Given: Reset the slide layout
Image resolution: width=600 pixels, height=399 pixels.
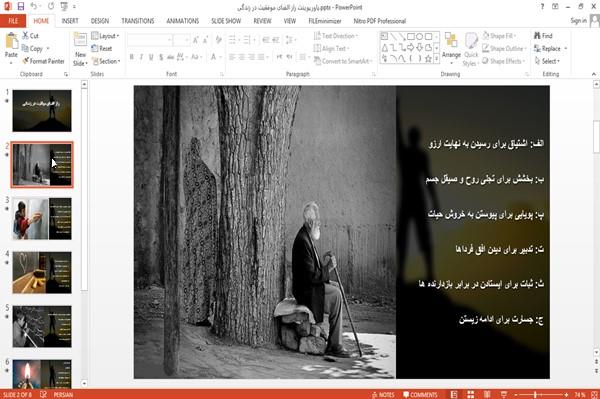Looking at the screenshot, I should tap(102, 48).
